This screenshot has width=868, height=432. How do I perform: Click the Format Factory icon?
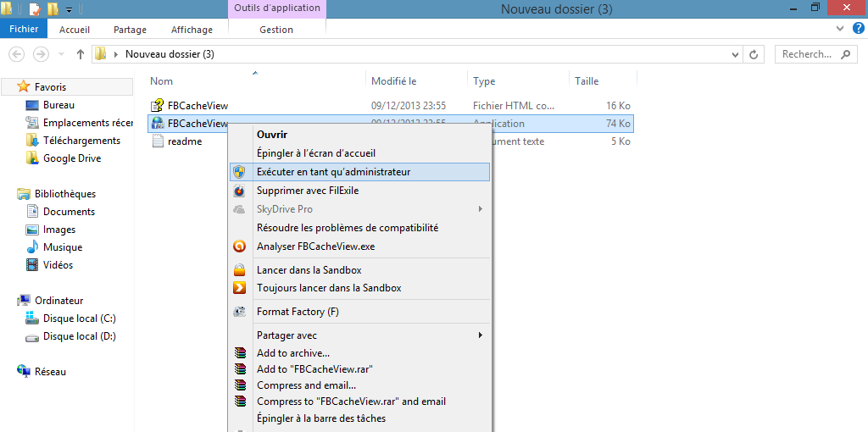[x=239, y=312]
